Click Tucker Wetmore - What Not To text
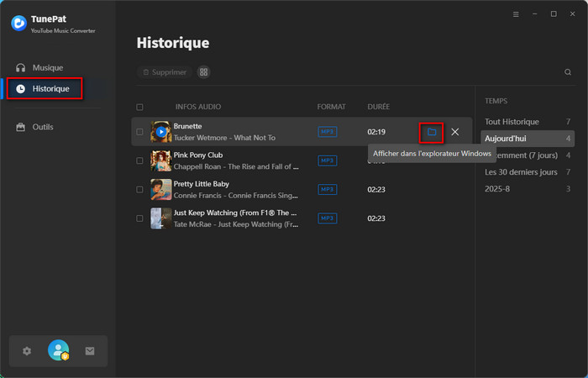This screenshot has width=588, height=378. (x=224, y=138)
